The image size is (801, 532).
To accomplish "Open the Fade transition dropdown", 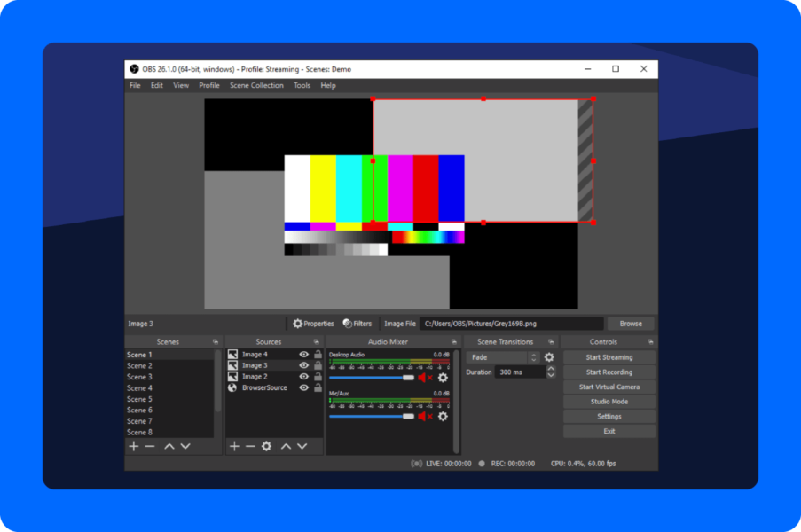I will point(510,357).
